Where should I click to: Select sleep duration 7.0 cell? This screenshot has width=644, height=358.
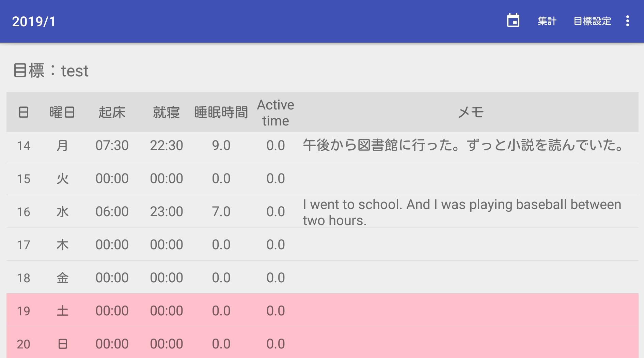[221, 212]
